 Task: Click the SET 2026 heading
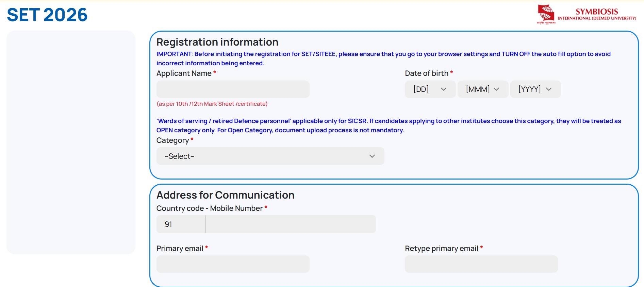[47, 15]
